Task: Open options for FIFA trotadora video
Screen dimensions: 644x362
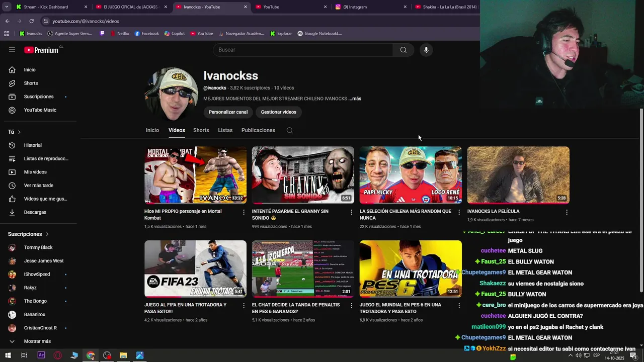Action: click(x=244, y=306)
